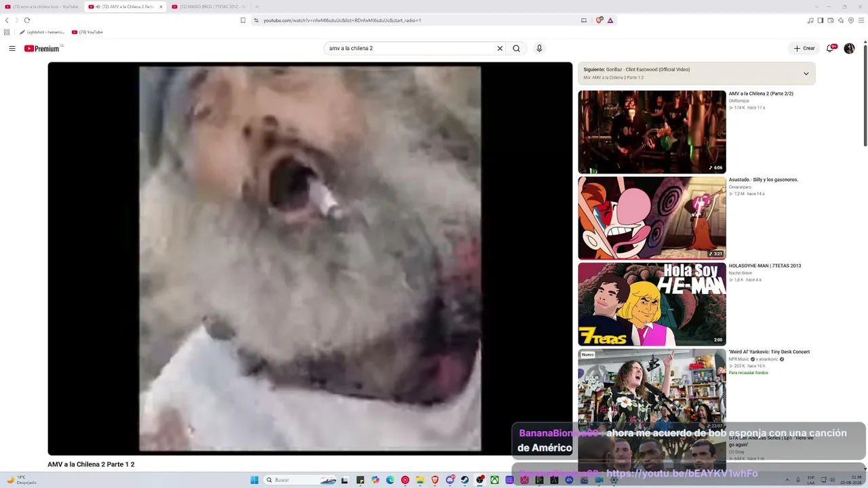Open the apps grid in bookmarks bar
Screen dimensions: 868x488
(x=7, y=32)
